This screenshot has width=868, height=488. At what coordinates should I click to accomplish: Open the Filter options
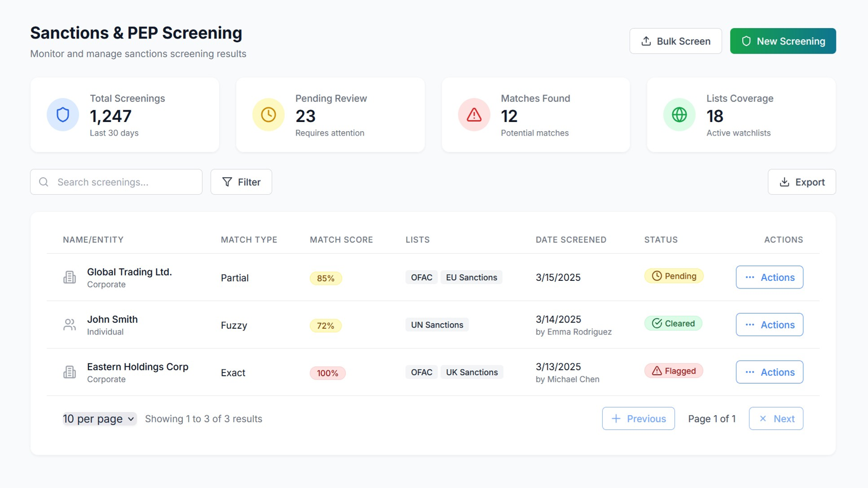click(241, 182)
